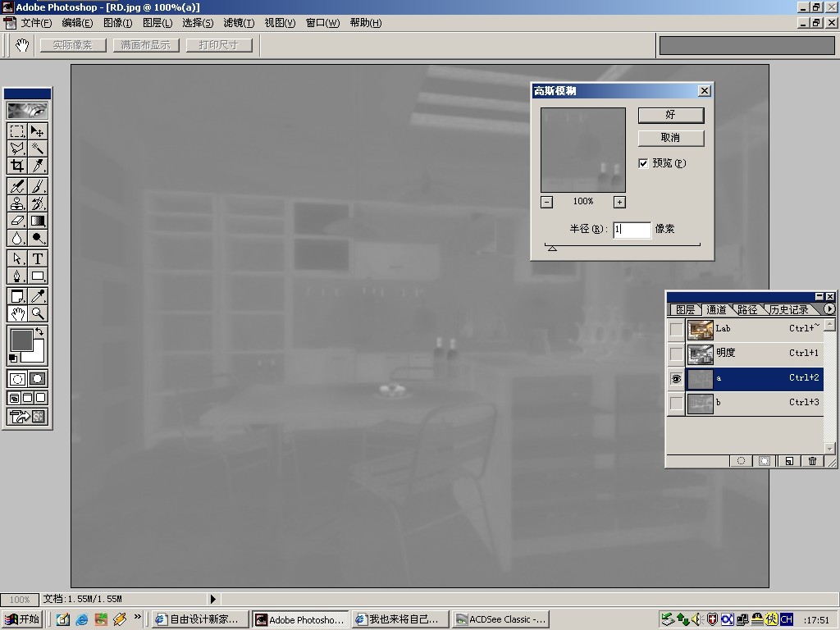Select the Eyedropper tool

click(x=38, y=296)
